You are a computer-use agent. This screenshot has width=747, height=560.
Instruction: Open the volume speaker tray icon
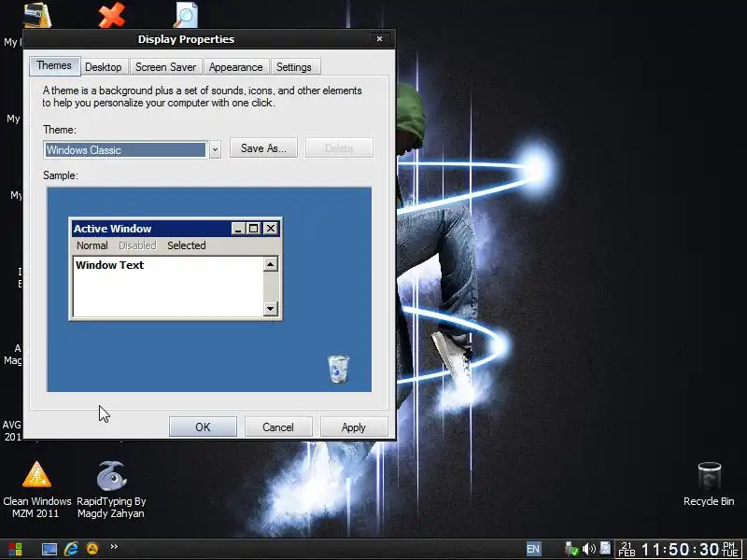point(589,549)
